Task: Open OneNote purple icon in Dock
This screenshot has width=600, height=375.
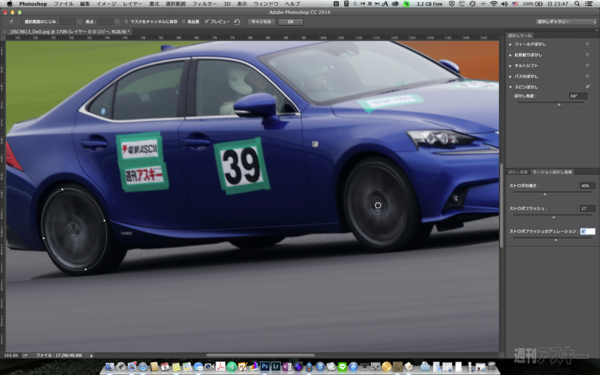Action: [287, 367]
